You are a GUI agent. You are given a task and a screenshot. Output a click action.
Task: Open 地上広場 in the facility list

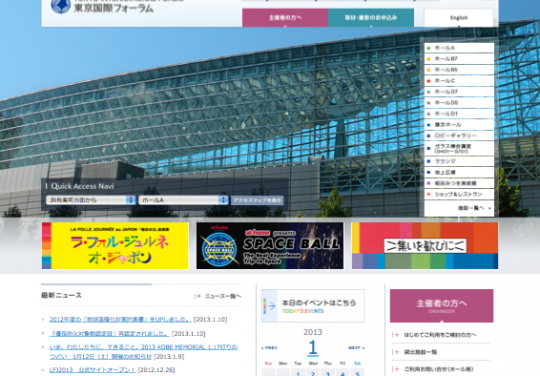click(459, 173)
